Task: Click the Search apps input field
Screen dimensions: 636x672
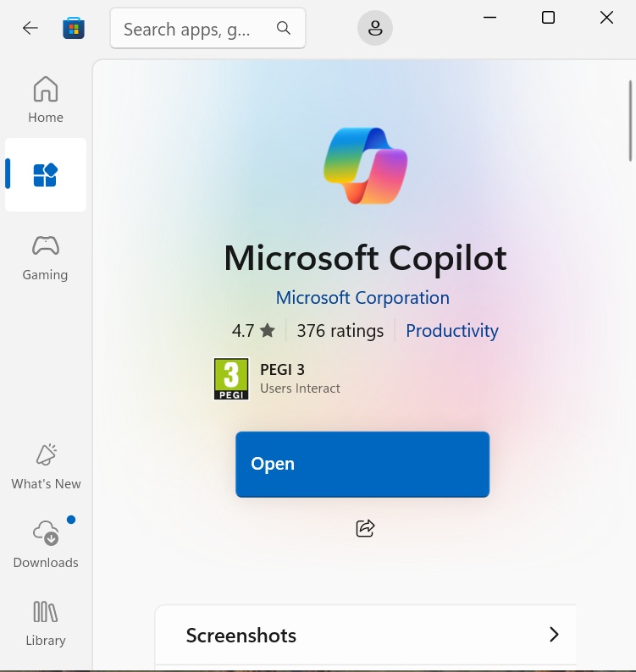Action: tap(207, 28)
